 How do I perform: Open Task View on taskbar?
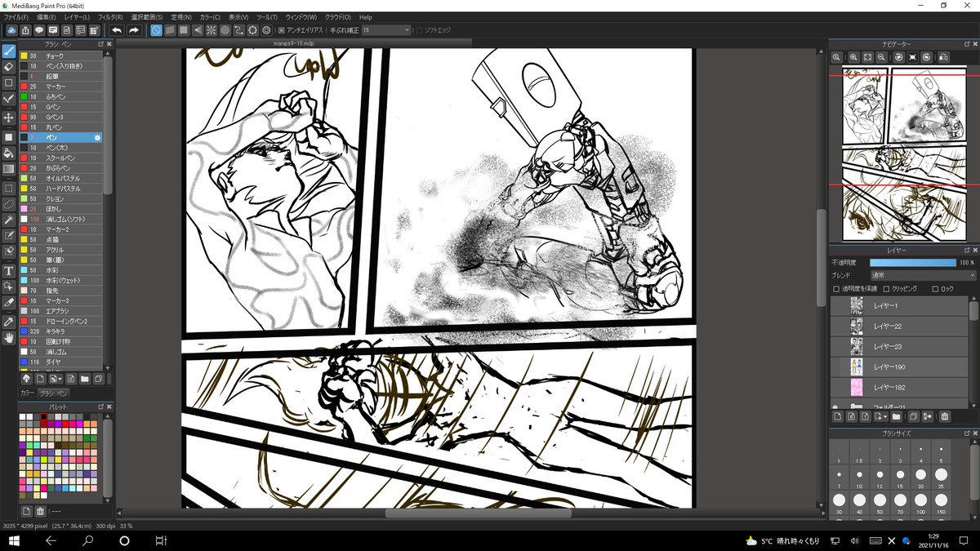click(161, 540)
